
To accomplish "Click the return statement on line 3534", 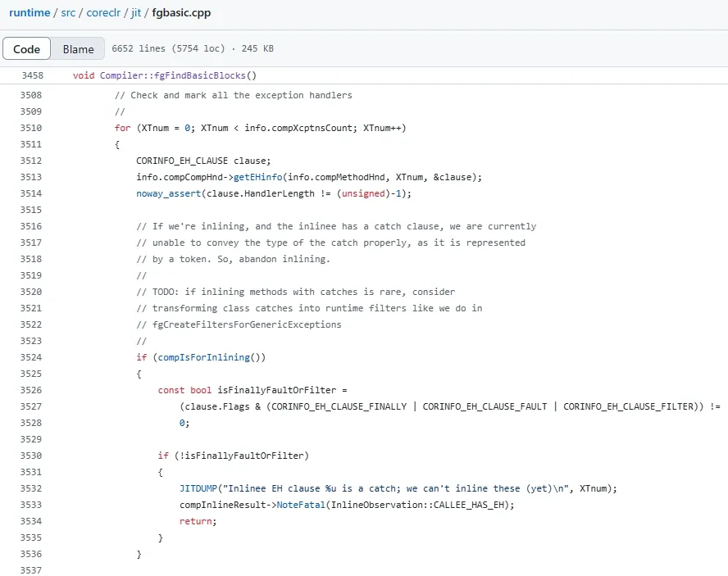I will point(198,521).
